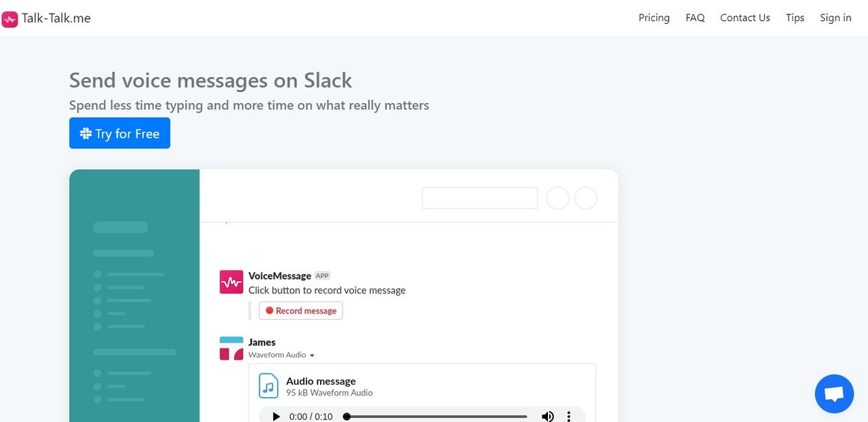Click the 'Send voice messages on Slack' heading

[x=210, y=80]
